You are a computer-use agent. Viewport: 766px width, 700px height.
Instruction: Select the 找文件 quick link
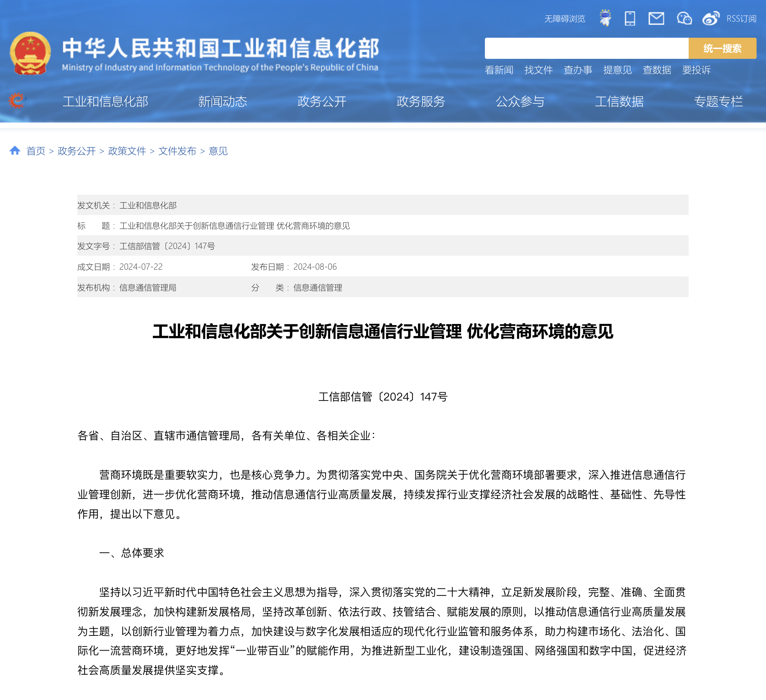tap(538, 70)
